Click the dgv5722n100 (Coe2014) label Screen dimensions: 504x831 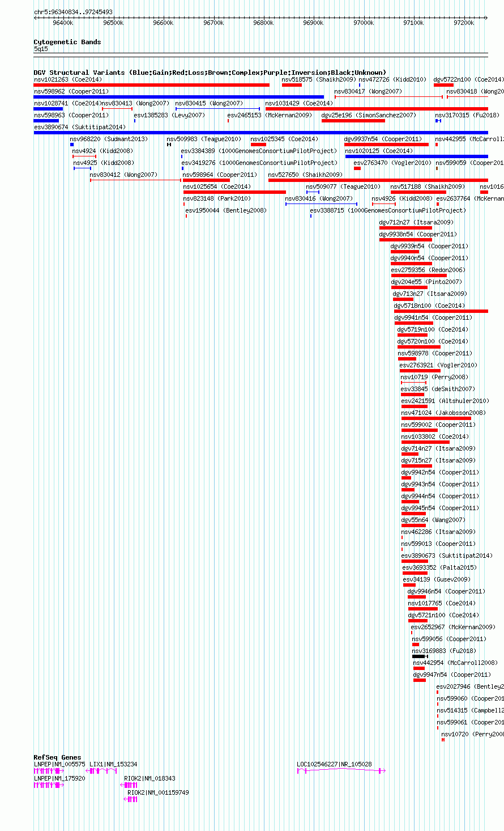click(468, 80)
